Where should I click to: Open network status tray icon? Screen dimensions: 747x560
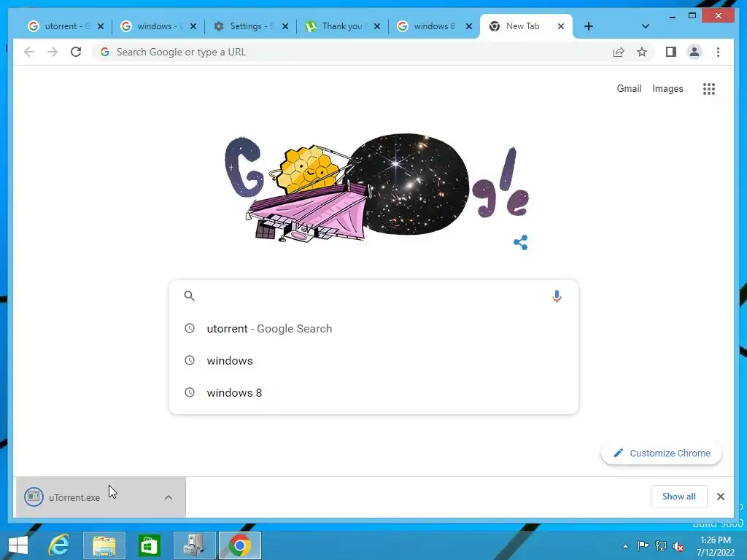click(661, 546)
